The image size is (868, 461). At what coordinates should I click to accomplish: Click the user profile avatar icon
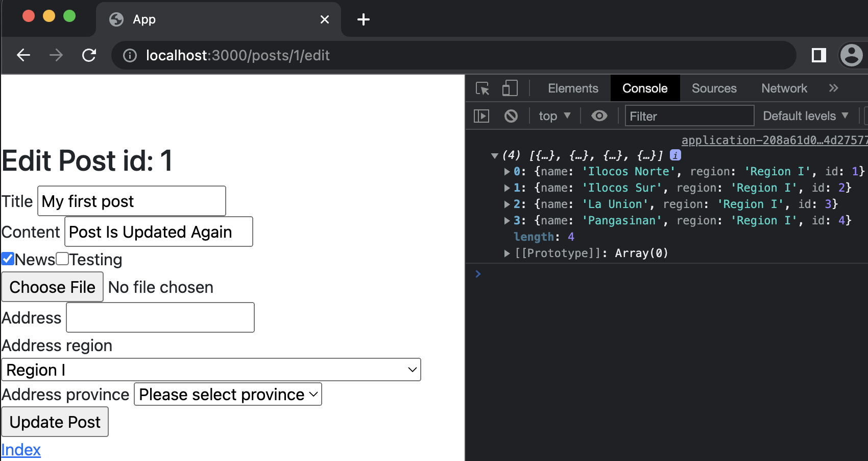851,55
